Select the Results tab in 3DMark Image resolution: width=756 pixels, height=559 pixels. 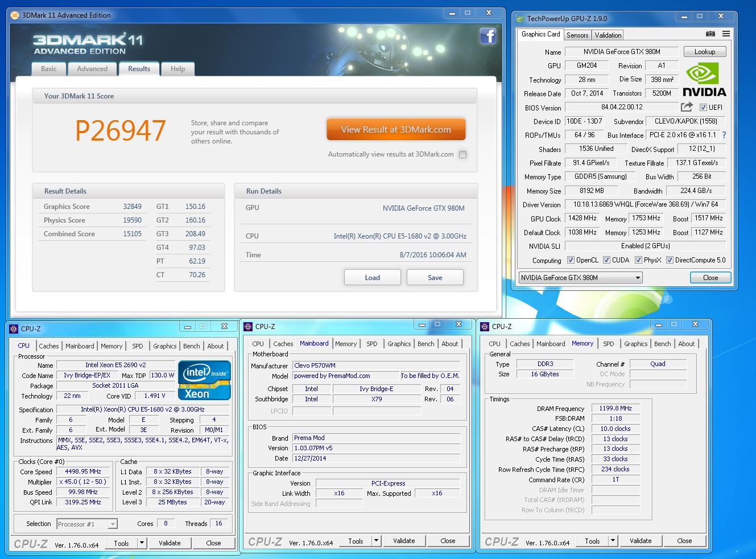[139, 68]
